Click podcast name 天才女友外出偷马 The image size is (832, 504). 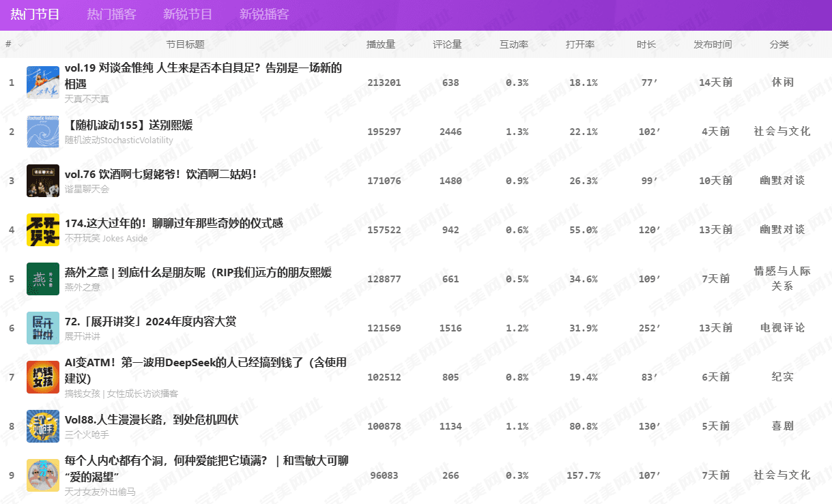pos(100,492)
